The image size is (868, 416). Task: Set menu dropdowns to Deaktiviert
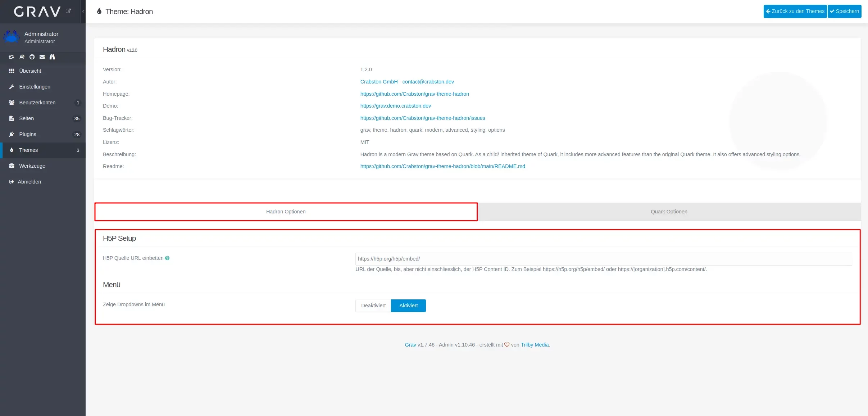point(373,306)
